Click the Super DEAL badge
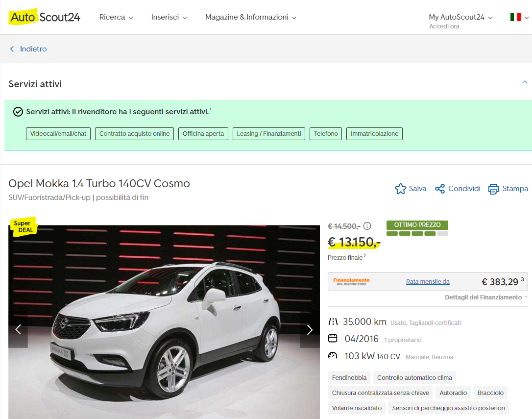 point(24,226)
